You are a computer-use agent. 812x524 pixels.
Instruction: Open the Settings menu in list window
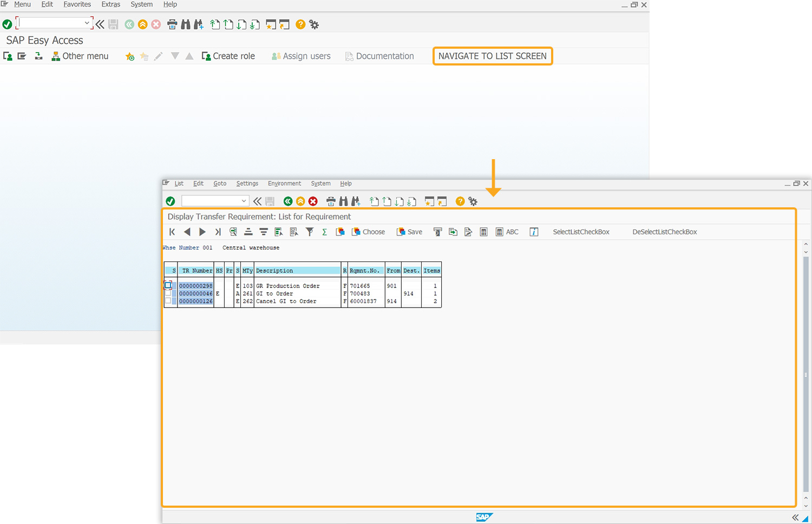point(247,184)
